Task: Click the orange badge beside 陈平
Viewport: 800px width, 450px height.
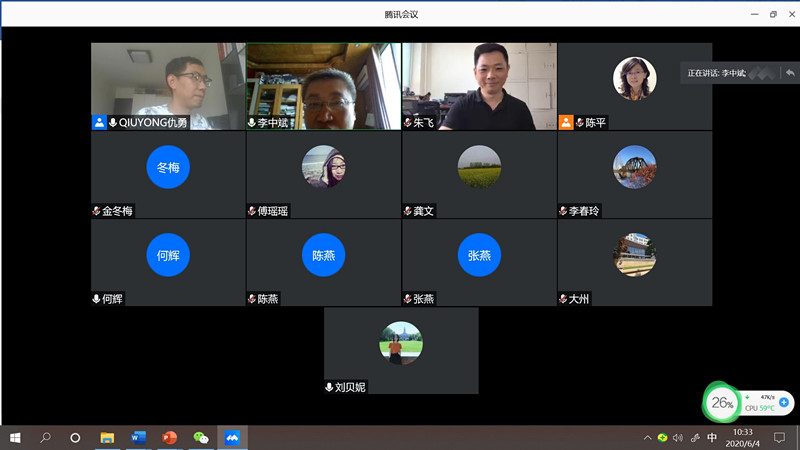Action: (x=566, y=123)
